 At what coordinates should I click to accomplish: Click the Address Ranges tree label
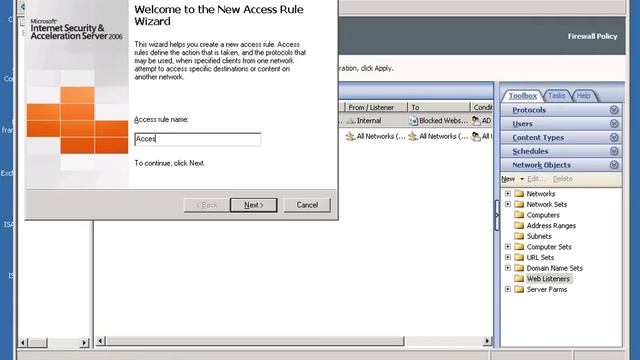tap(551, 225)
